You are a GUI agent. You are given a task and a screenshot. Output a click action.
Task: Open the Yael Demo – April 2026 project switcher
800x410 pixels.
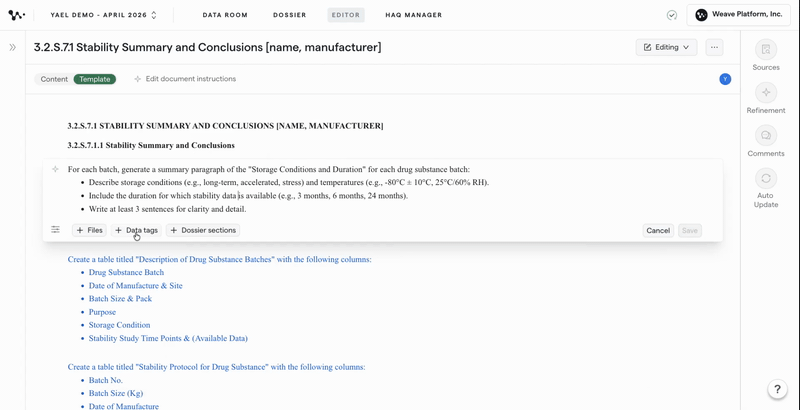pos(104,15)
